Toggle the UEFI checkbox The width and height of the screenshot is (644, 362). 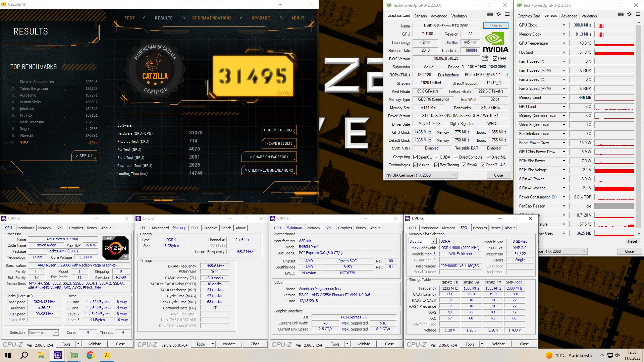(x=495, y=59)
